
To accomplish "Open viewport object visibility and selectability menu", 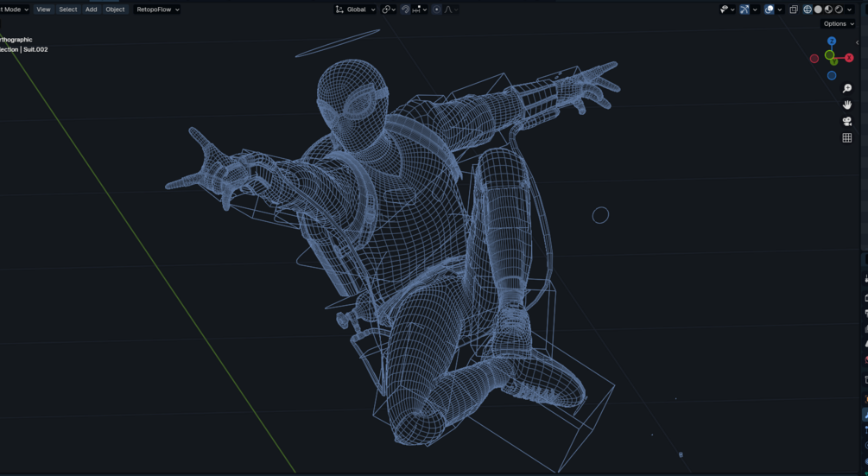I will click(x=727, y=10).
